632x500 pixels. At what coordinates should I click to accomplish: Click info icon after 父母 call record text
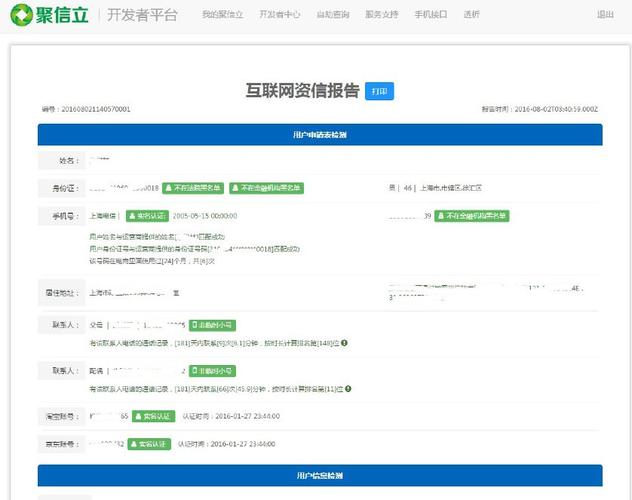344,343
